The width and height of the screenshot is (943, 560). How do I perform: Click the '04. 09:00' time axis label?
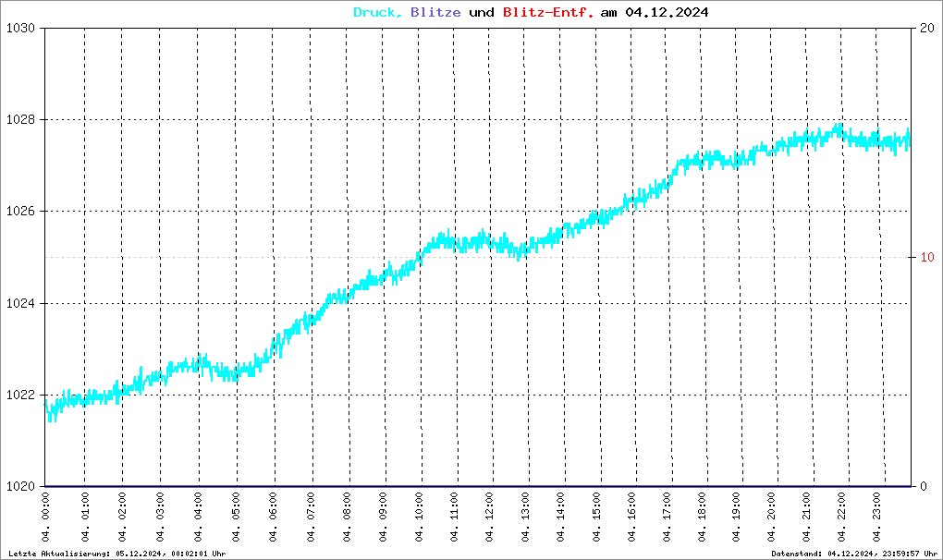383,517
